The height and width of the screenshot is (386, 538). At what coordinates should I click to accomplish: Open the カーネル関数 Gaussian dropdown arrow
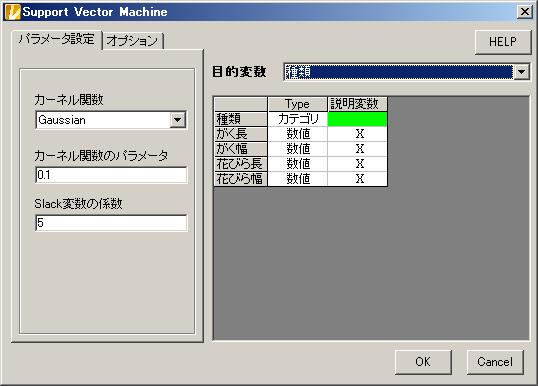pos(177,120)
